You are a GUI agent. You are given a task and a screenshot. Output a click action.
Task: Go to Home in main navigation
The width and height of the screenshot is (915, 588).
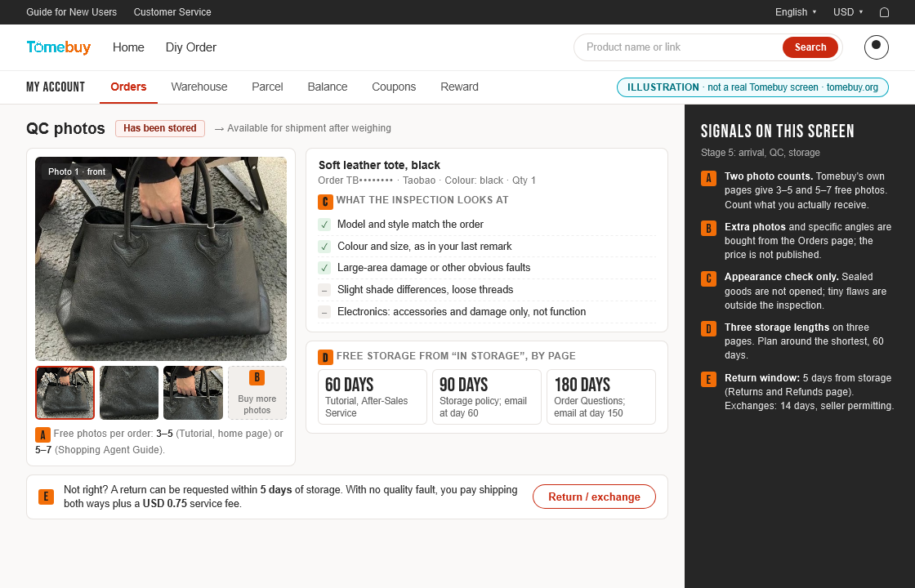point(128,47)
